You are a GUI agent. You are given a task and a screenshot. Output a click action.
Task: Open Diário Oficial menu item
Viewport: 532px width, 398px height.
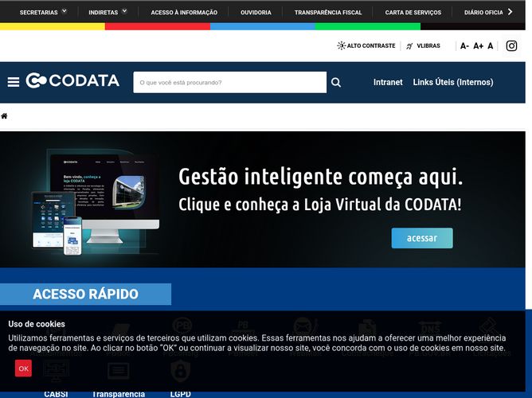(483, 13)
